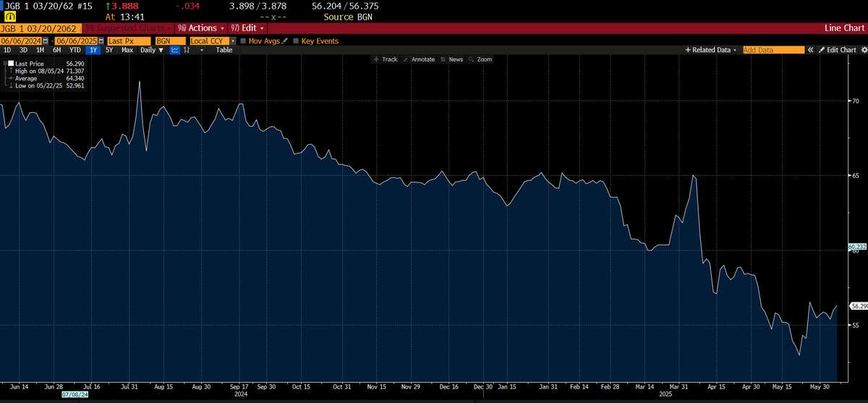Open end date calendar picker icon
Image resolution: width=868 pixels, height=403 pixels.
click(100, 41)
